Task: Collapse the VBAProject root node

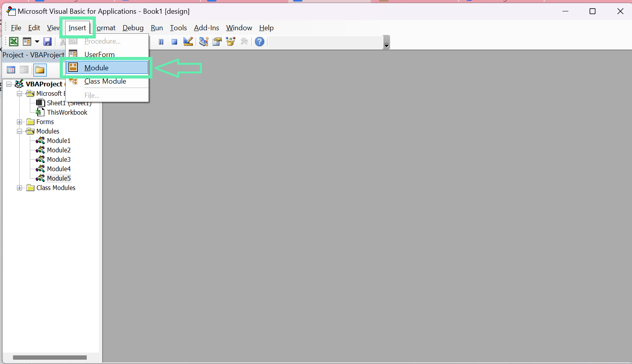Action: click(x=9, y=84)
